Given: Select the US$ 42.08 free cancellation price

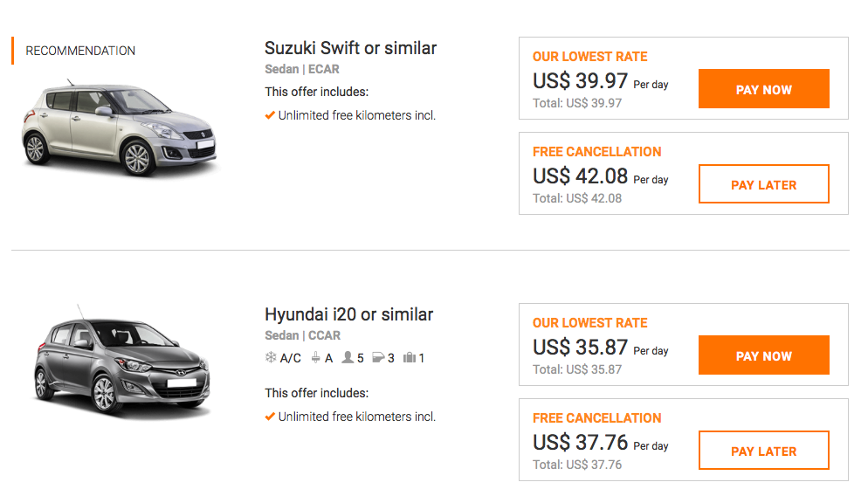Looking at the screenshot, I should (580, 176).
